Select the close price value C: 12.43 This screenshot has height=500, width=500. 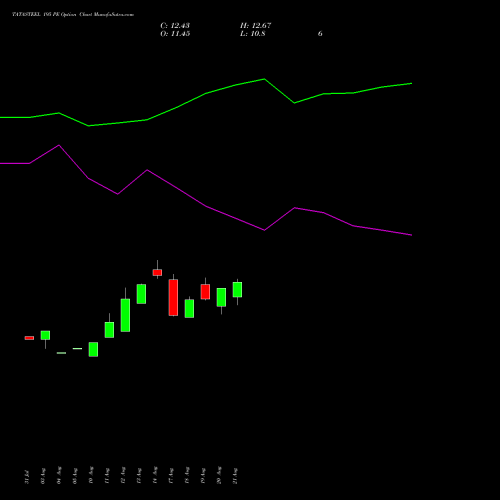[x=175, y=26]
